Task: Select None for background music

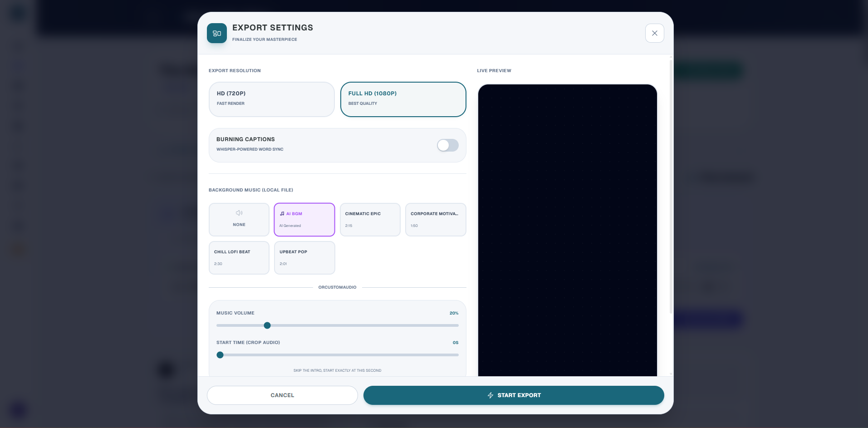Action: tap(239, 220)
